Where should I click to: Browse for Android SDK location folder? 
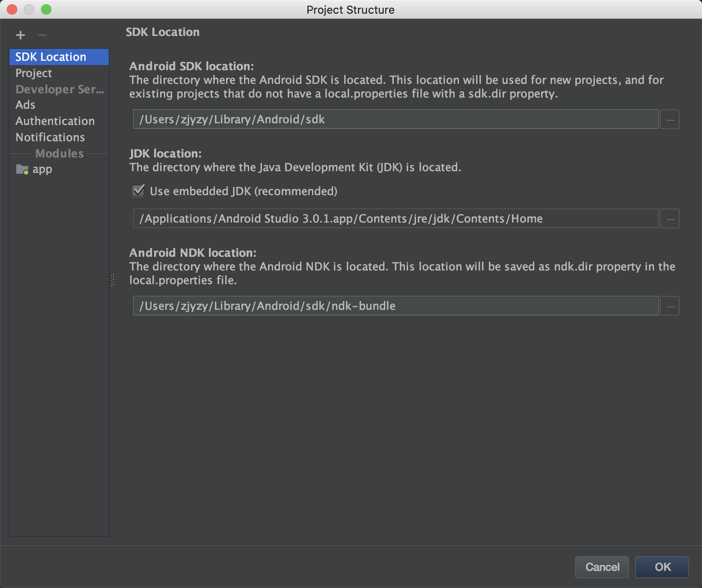click(670, 119)
